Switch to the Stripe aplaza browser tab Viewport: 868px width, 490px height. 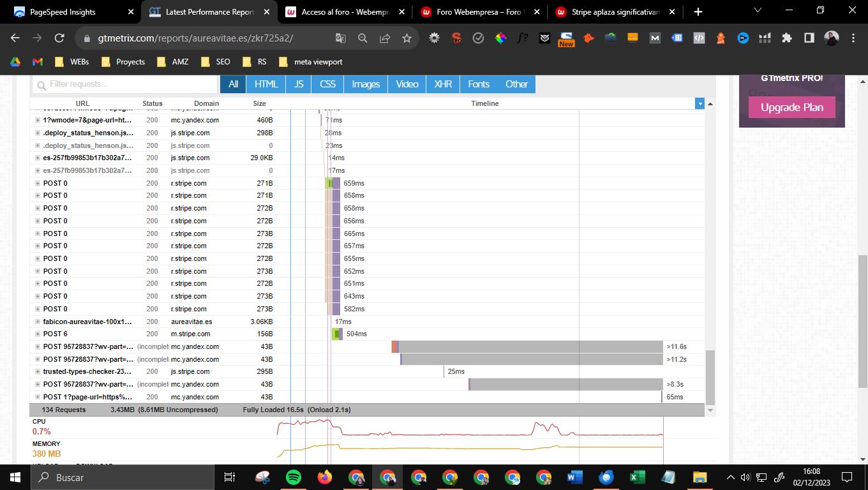click(615, 11)
